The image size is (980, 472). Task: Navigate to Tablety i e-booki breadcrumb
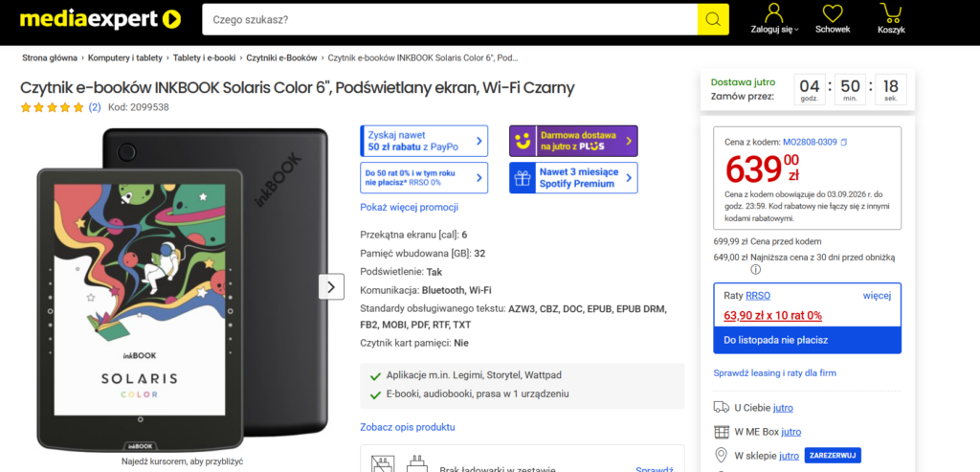205,57
